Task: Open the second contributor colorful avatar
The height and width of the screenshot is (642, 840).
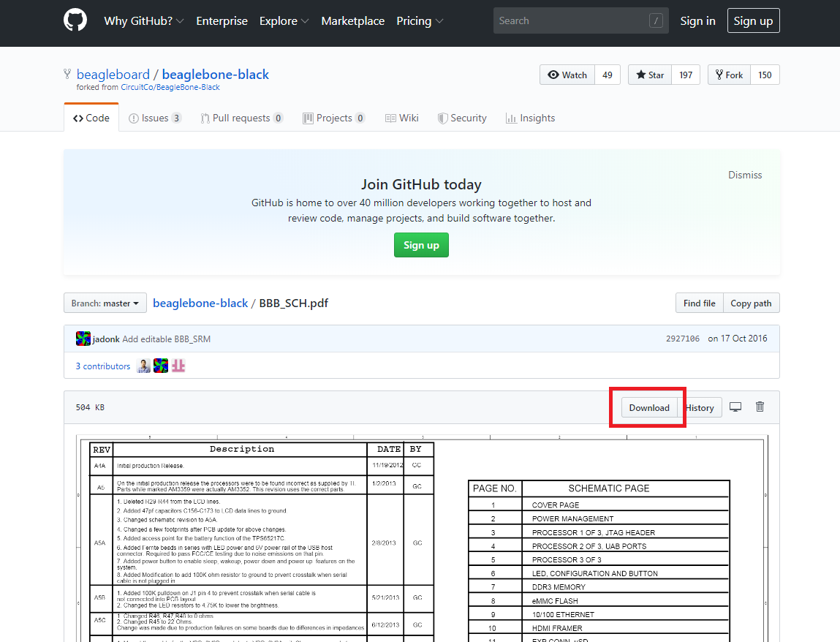Action: pyautogui.click(x=161, y=366)
